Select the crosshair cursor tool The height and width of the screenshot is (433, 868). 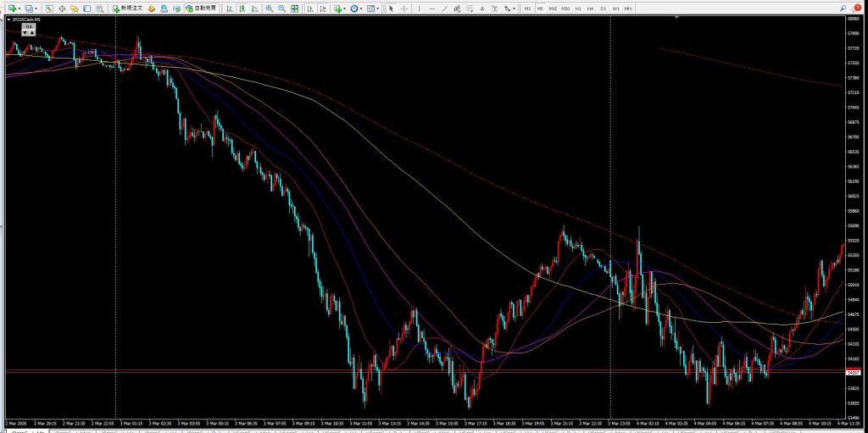(403, 8)
